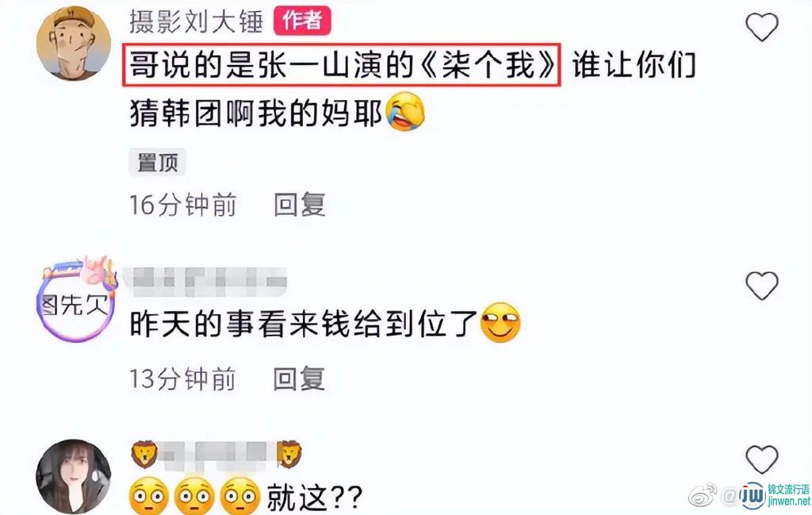The width and height of the screenshot is (812, 515).
Task: Like the 就这?? comment
Action: [x=762, y=459]
